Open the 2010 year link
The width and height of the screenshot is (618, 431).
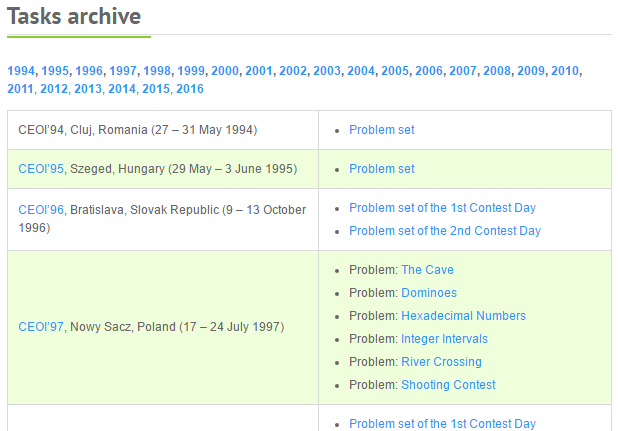click(x=565, y=71)
